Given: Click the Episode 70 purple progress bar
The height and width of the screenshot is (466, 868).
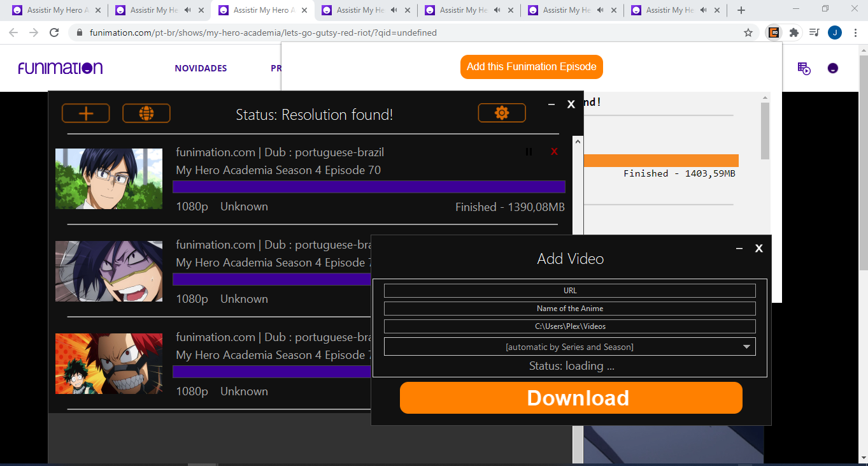Looking at the screenshot, I should click(x=369, y=187).
